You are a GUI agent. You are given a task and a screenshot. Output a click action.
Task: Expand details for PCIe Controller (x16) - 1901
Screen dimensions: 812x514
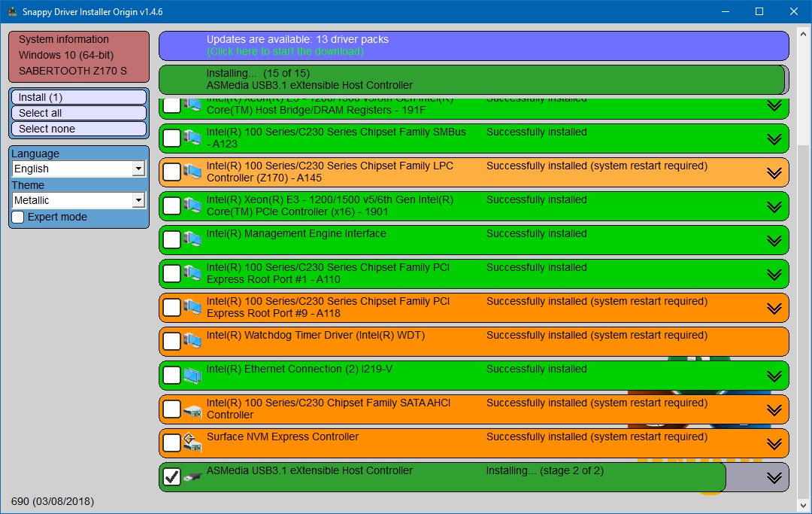coord(774,207)
